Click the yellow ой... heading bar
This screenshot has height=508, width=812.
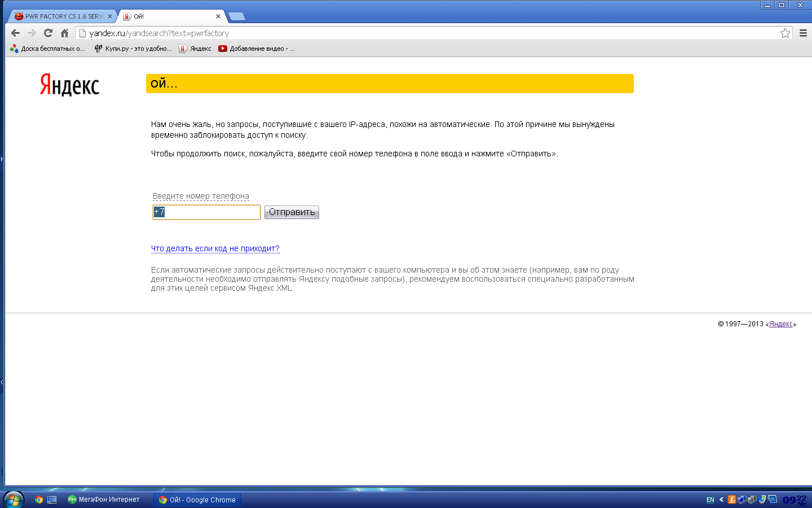[x=390, y=84]
